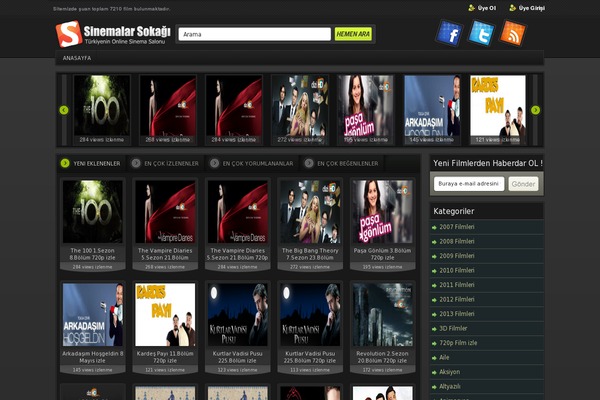Open 2010 Filmleri category

point(457,271)
